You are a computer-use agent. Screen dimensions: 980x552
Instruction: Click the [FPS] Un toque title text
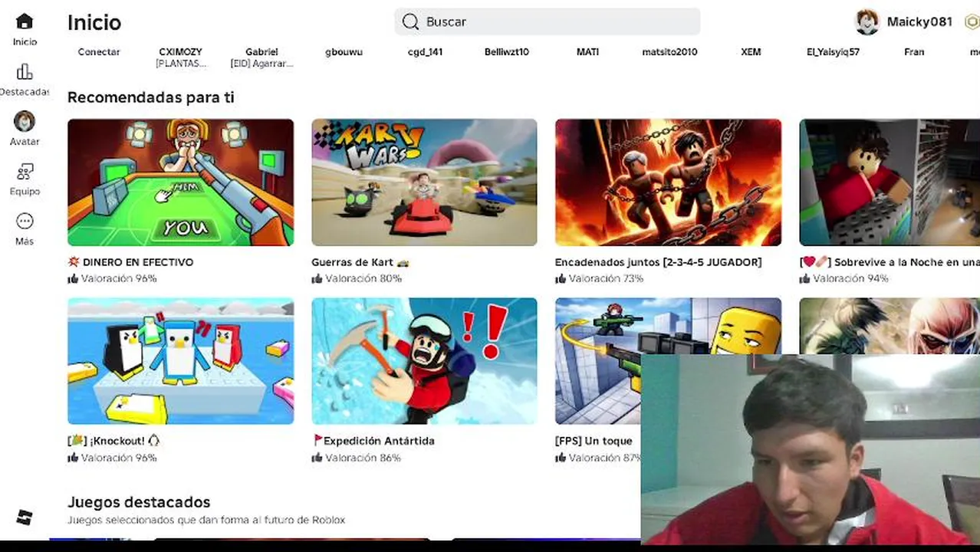594,441
